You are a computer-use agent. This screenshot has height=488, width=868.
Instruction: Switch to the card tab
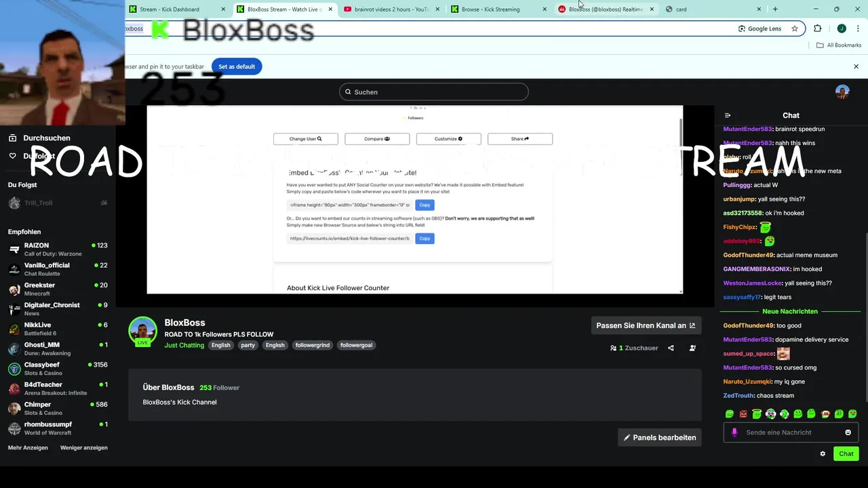(713, 9)
